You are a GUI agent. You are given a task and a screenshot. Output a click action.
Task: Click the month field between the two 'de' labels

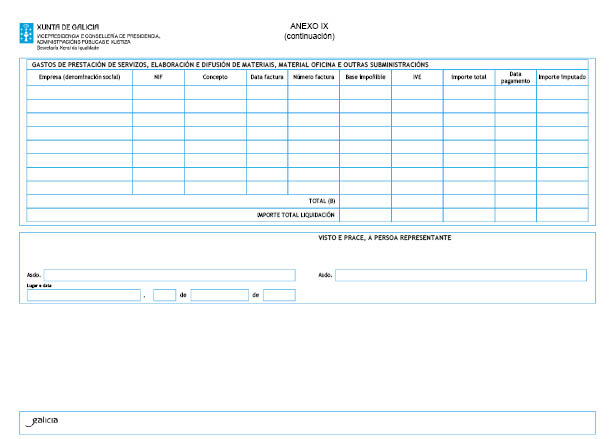pos(219,295)
